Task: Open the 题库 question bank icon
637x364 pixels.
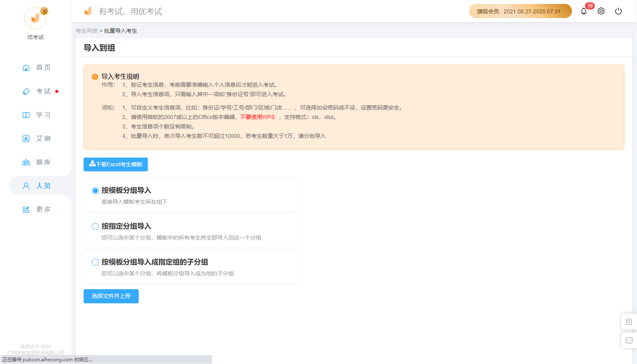Action: coord(26,162)
